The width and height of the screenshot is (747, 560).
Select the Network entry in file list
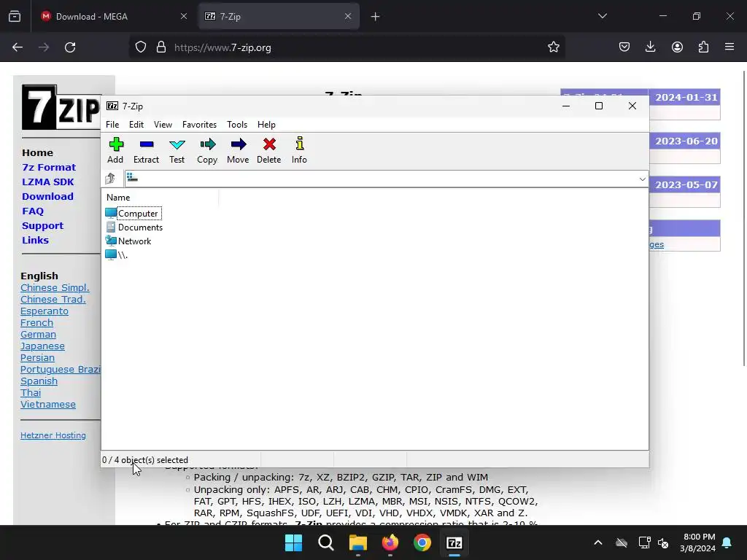click(x=134, y=241)
